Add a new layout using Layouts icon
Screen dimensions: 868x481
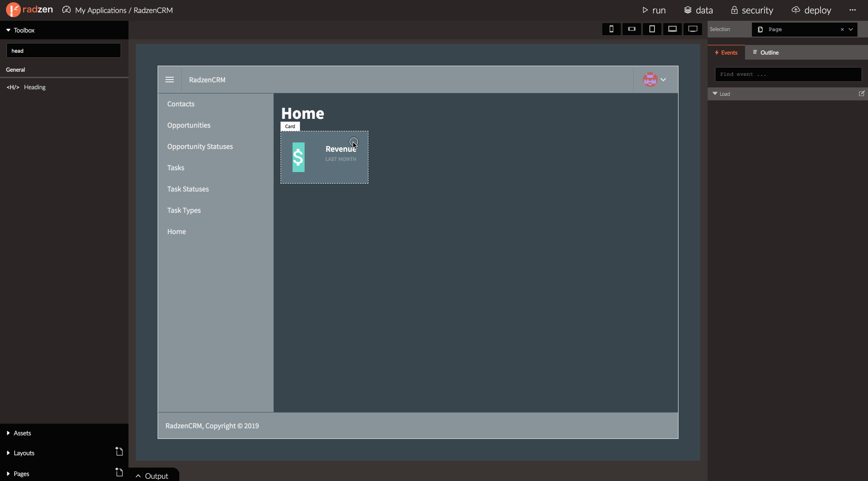click(x=119, y=451)
